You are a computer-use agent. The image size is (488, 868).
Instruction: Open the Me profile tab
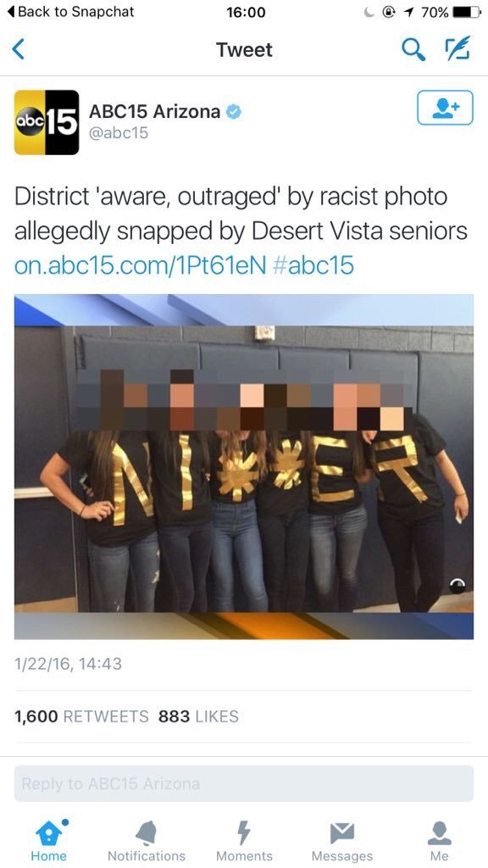(440, 840)
